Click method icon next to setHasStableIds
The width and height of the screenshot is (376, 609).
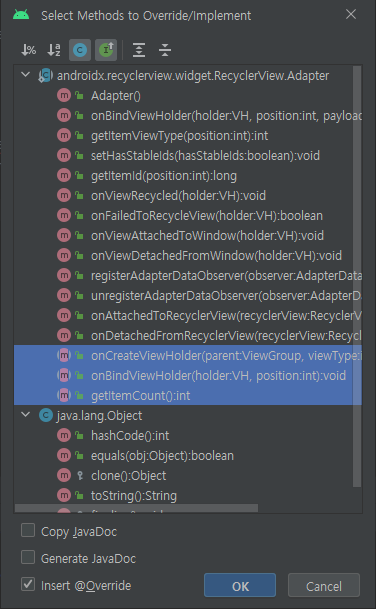pos(64,155)
